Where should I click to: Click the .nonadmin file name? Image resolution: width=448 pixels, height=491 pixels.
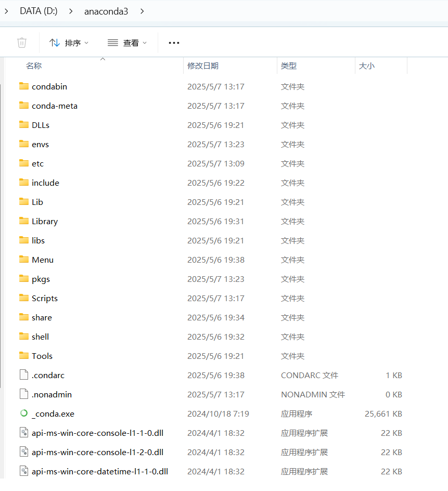[x=52, y=395]
